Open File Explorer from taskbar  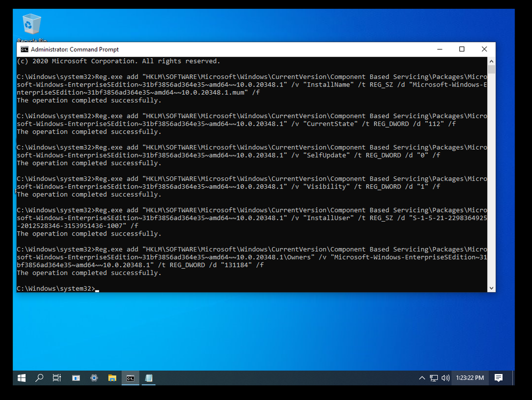[x=112, y=378]
